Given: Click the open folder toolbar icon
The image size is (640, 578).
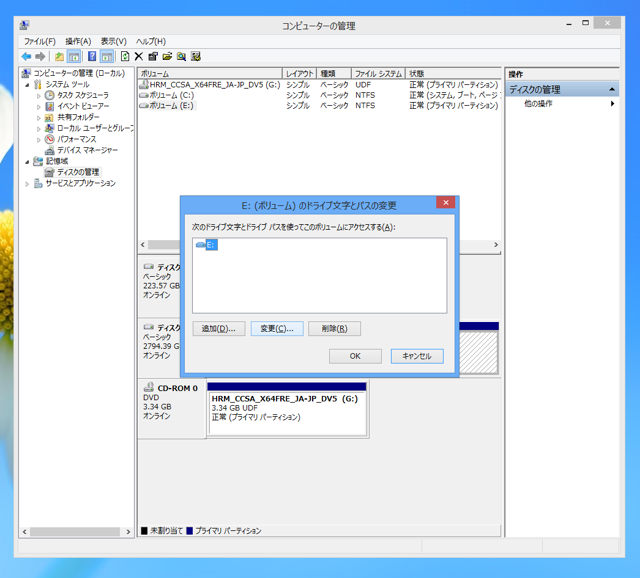Looking at the screenshot, I should coord(167,56).
